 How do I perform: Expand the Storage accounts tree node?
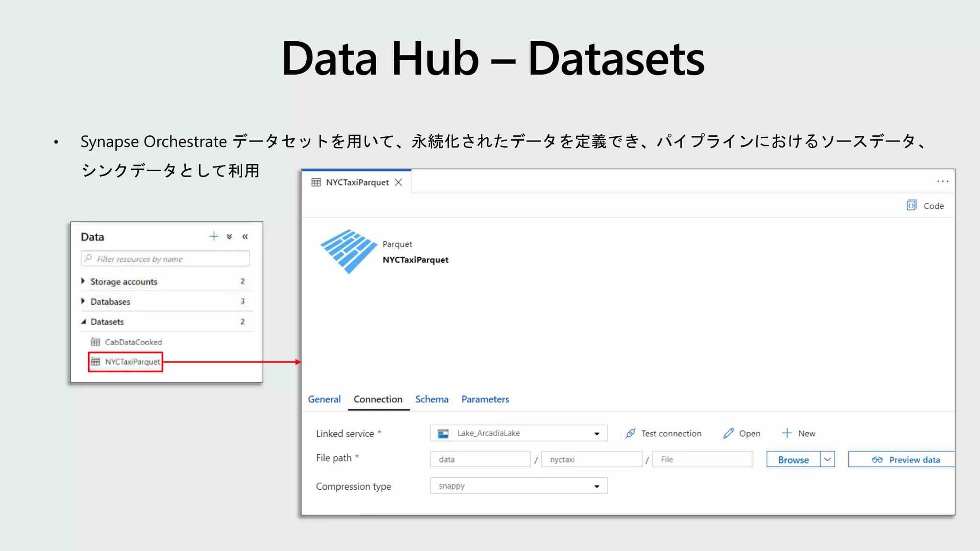(x=83, y=281)
